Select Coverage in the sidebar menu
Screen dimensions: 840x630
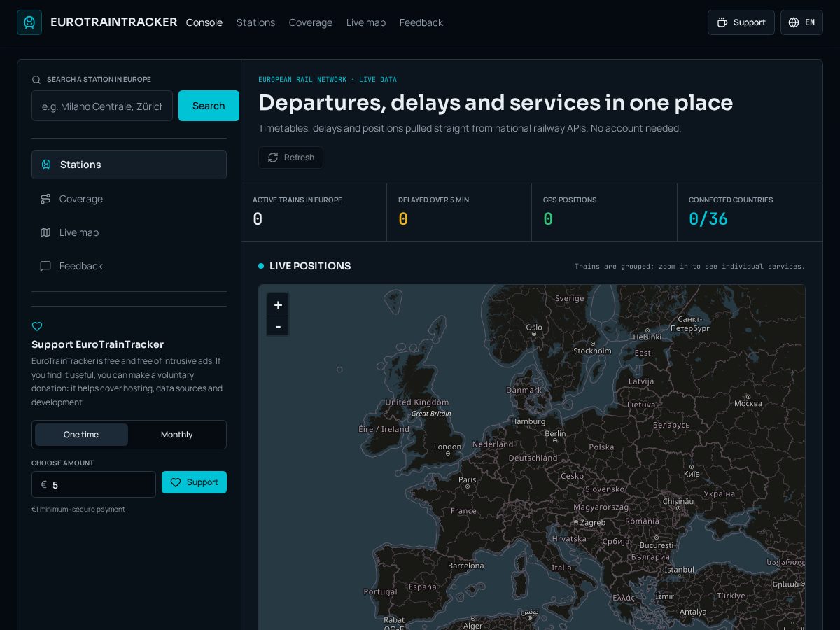pyautogui.click(x=129, y=199)
